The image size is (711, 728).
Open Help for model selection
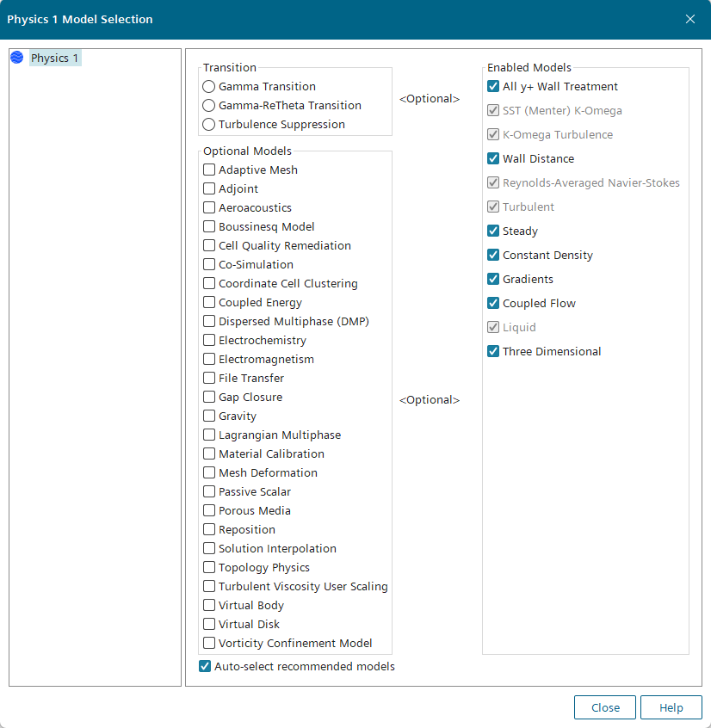click(x=671, y=707)
